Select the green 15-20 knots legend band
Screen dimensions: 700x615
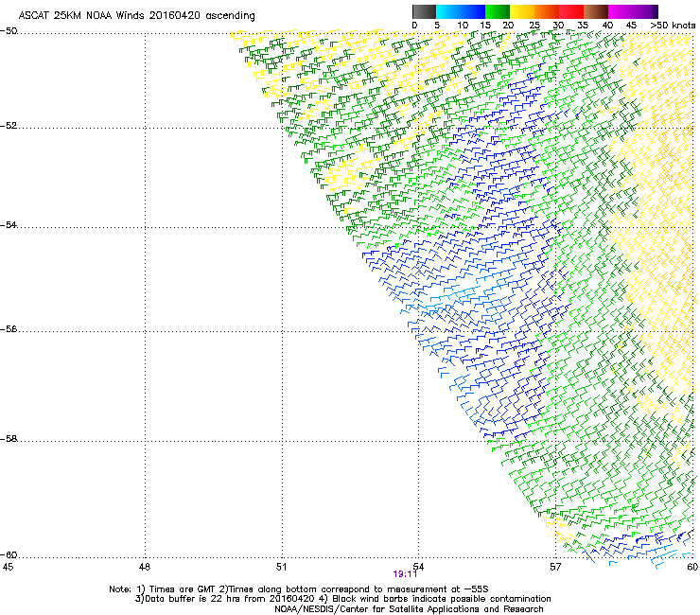click(x=498, y=11)
